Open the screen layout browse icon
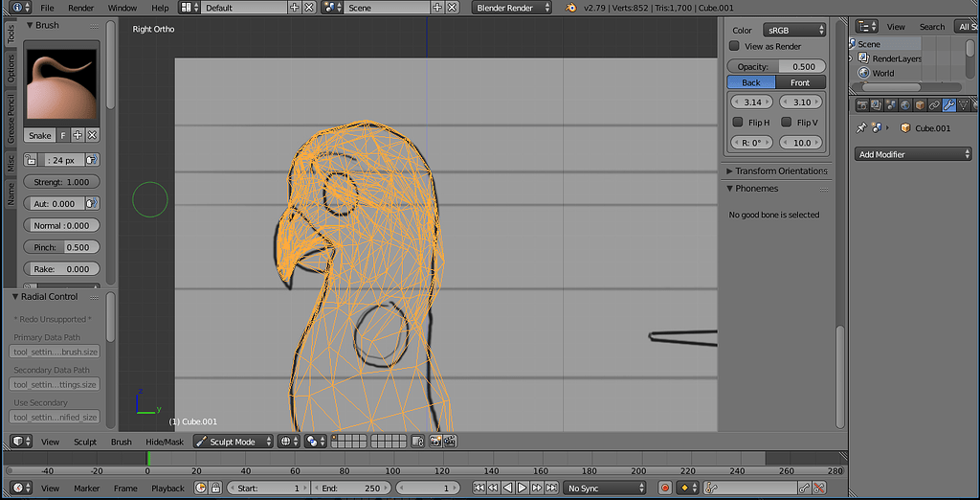The width and height of the screenshot is (980, 500). click(189, 8)
